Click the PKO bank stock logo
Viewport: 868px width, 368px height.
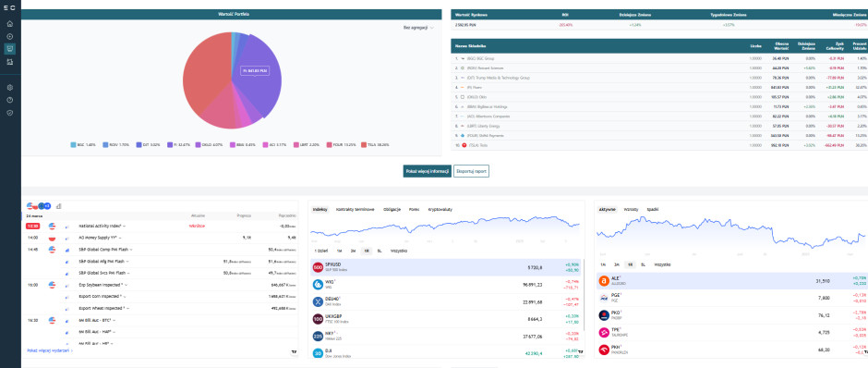(x=604, y=316)
